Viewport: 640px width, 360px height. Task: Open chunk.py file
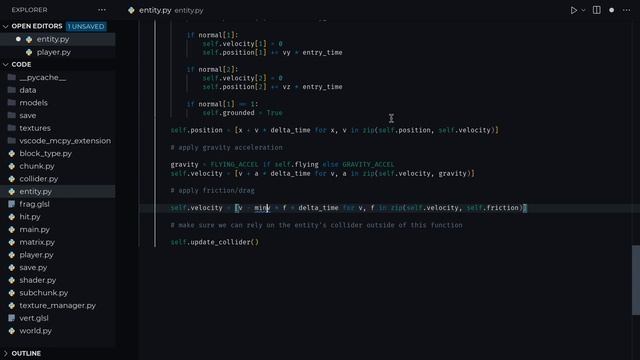pos(37,166)
